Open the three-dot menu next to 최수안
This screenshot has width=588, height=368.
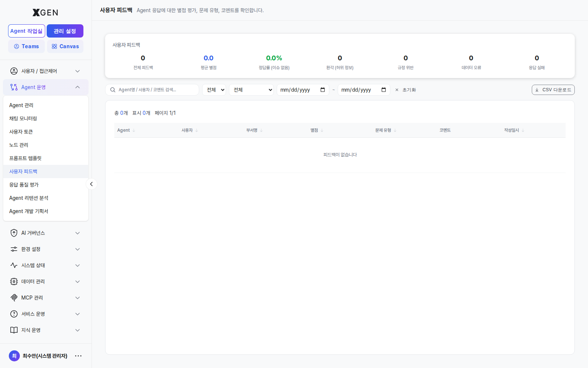coord(78,356)
